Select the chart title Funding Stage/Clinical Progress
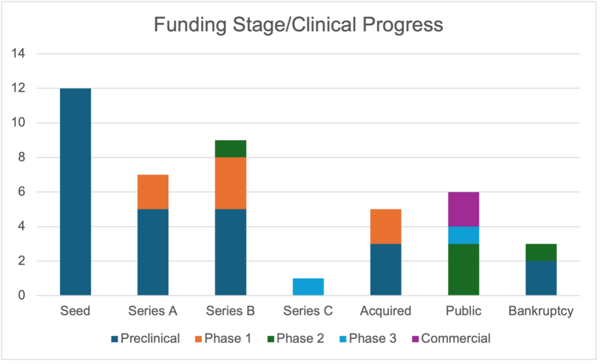The height and width of the screenshot is (364, 601). (x=298, y=25)
